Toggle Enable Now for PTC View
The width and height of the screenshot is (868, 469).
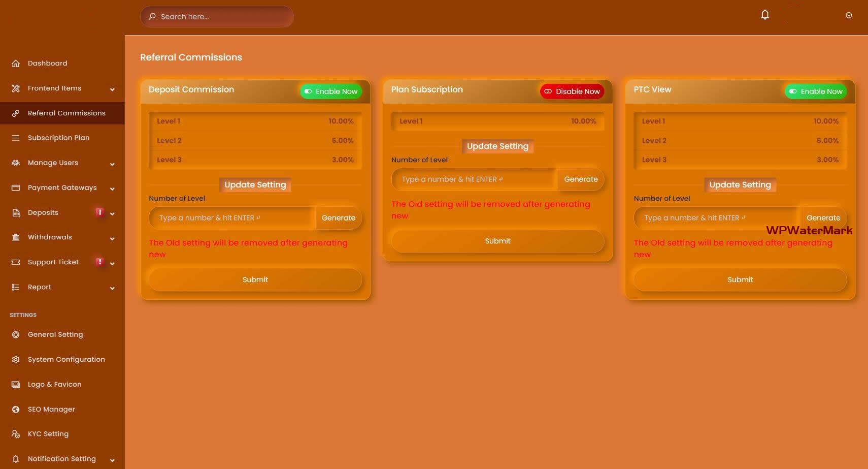(x=816, y=91)
